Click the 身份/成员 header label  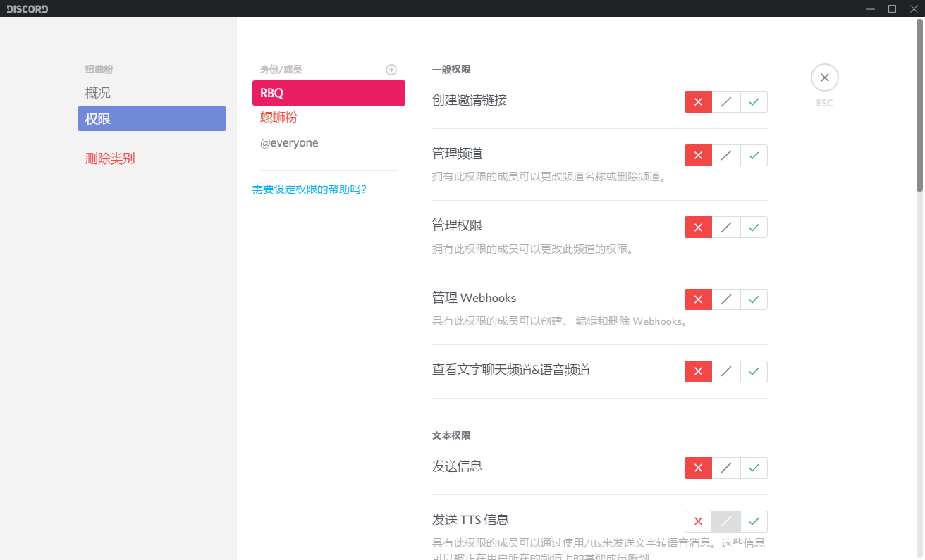[x=281, y=70]
